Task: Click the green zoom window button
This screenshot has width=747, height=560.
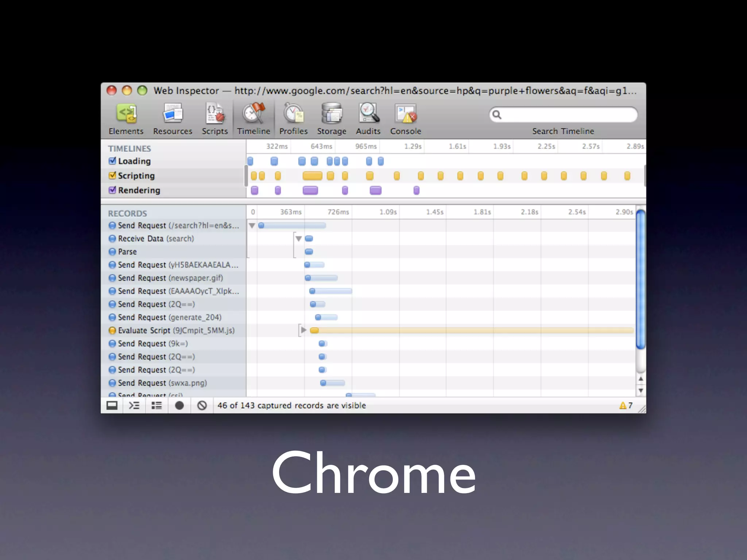Action: pos(142,90)
